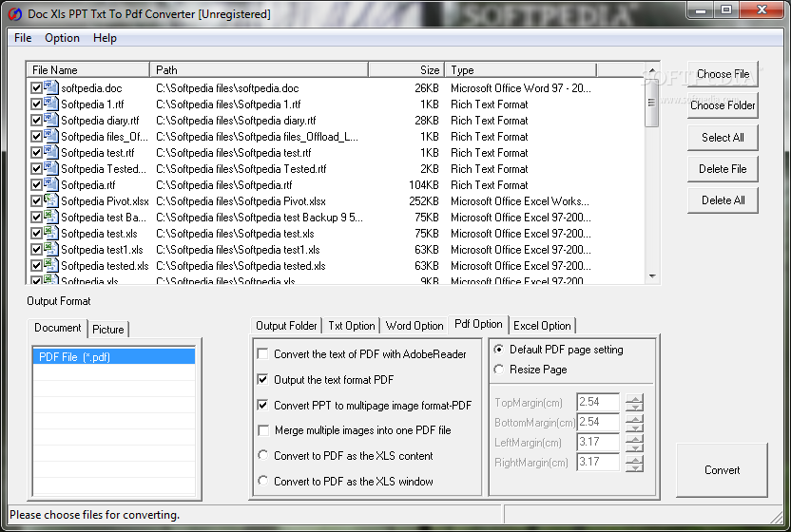
Task: Click the file list scroll up arrow
Action: (652, 70)
